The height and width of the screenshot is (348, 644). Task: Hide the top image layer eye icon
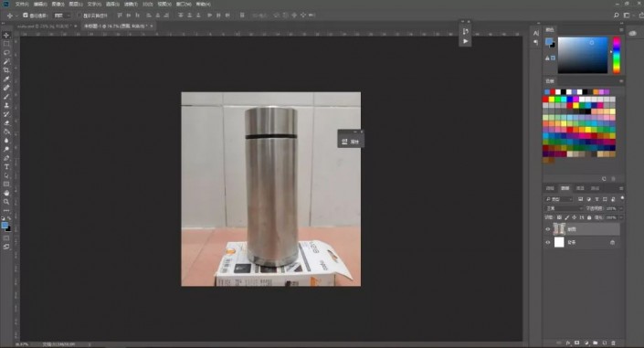[x=547, y=229]
